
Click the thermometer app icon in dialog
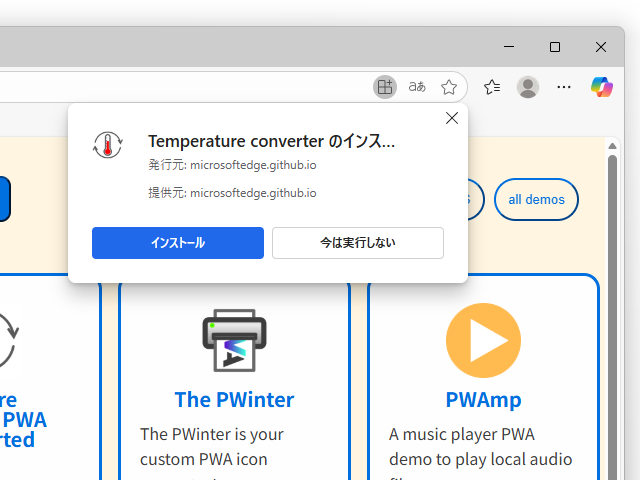pos(108,145)
